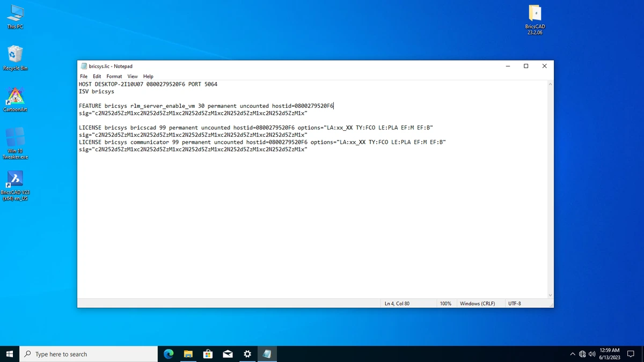
Task: Click the 'Ln 4, Col 80' status entry
Action: [x=397, y=304]
